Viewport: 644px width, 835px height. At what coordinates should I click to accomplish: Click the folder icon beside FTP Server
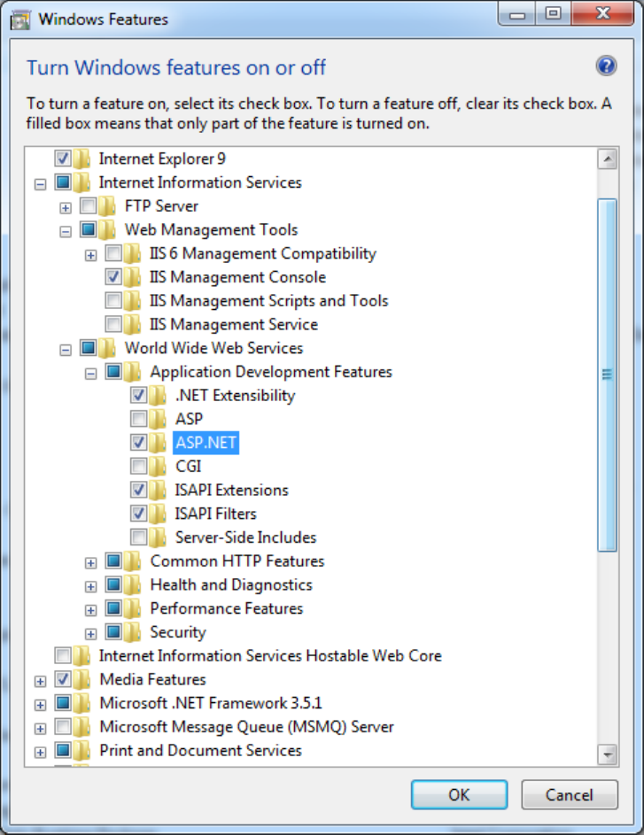tap(107, 206)
